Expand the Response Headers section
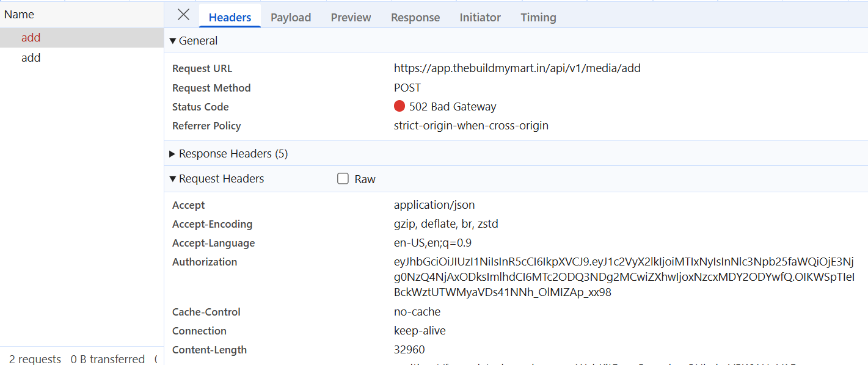The width and height of the screenshot is (868, 365). tap(228, 154)
